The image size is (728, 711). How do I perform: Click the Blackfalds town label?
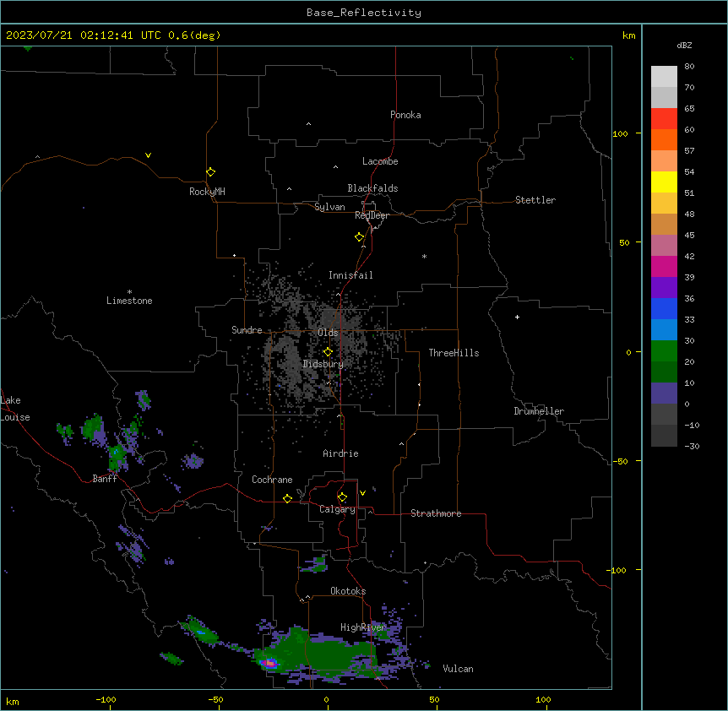(x=372, y=188)
